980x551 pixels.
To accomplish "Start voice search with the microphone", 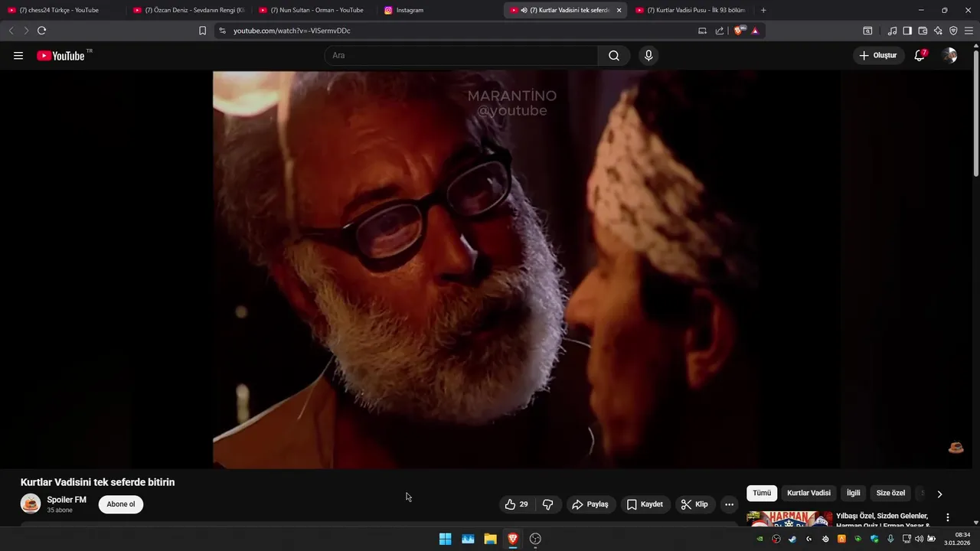I will tap(648, 56).
